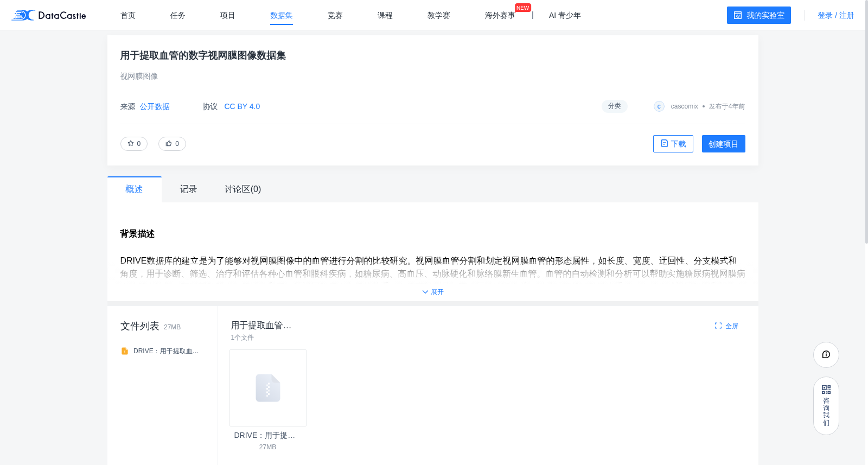Open the 公开数据 source link
This screenshot has width=868, height=465.
[155, 106]
